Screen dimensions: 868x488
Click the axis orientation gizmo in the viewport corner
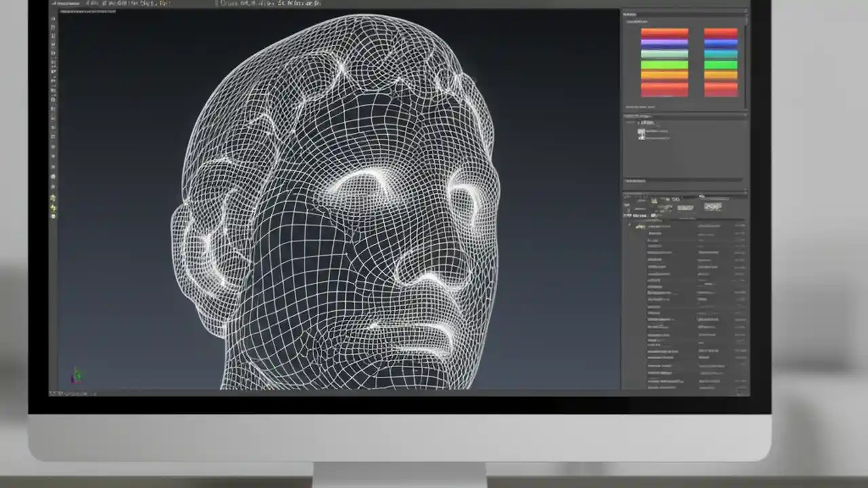pyautogui.click(x=77, y=375)
